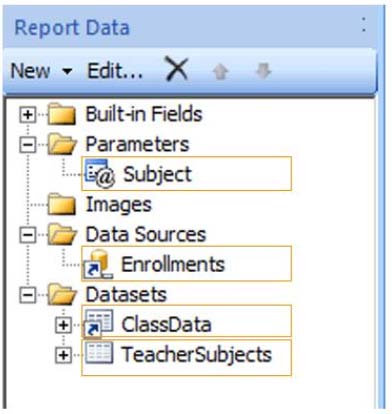Click the Edit... button
The width and height of the screenshot is (392, 414).
115,71
